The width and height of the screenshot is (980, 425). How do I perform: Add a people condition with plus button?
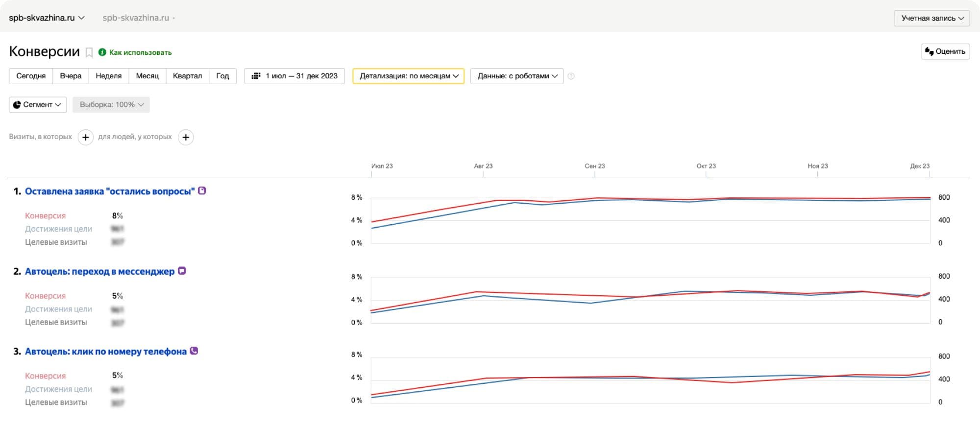click(186, 138)
